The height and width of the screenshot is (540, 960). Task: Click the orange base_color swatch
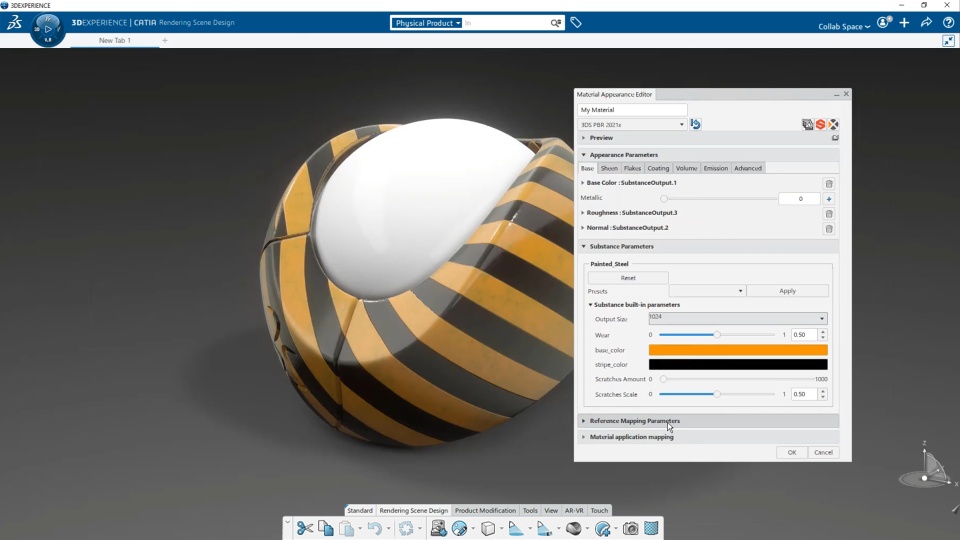[x=738, y=350]
